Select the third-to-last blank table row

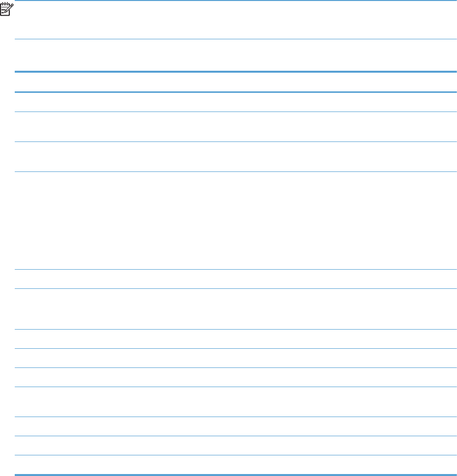[236, 426]
